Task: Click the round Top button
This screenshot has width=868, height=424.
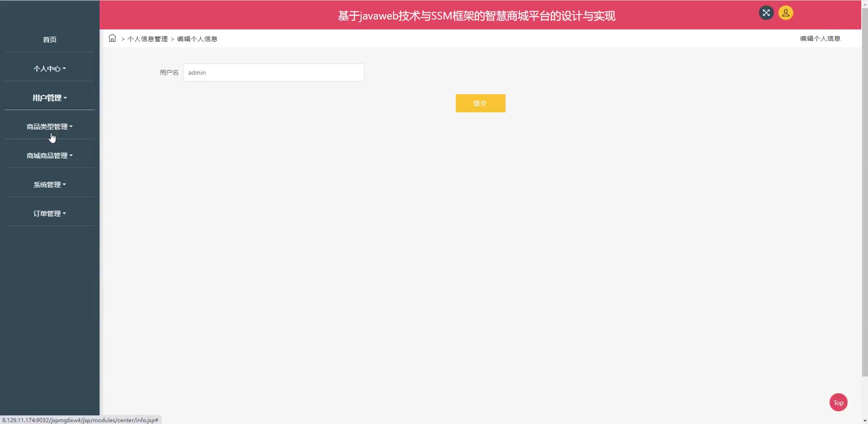Action: coord(839,402)
